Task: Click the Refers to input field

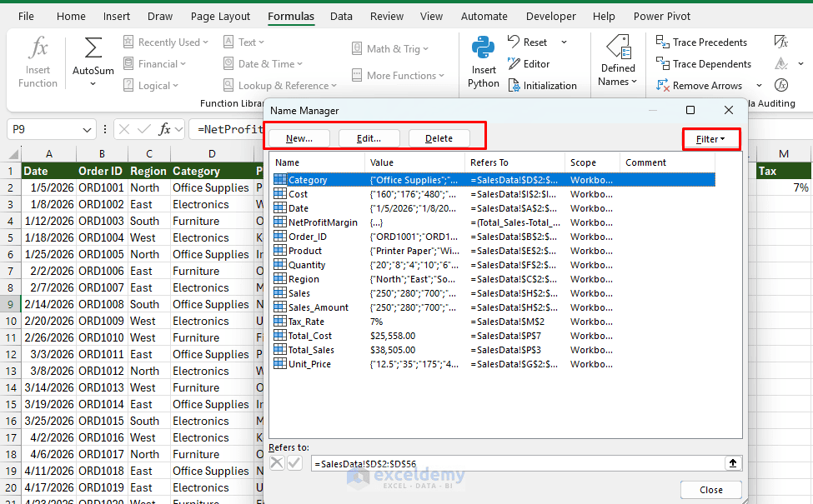Action: [x=518, y=464]
